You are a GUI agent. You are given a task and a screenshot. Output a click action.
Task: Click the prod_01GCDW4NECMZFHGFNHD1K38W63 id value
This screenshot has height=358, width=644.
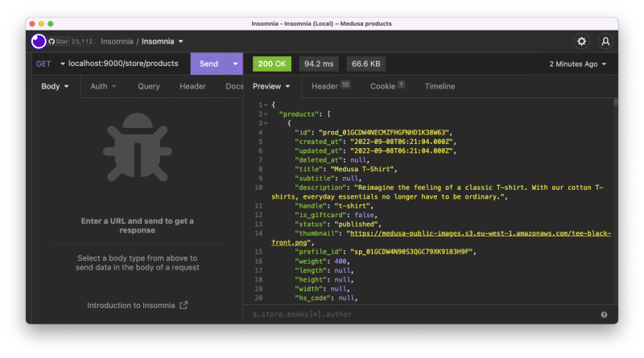tap(384, 133)
